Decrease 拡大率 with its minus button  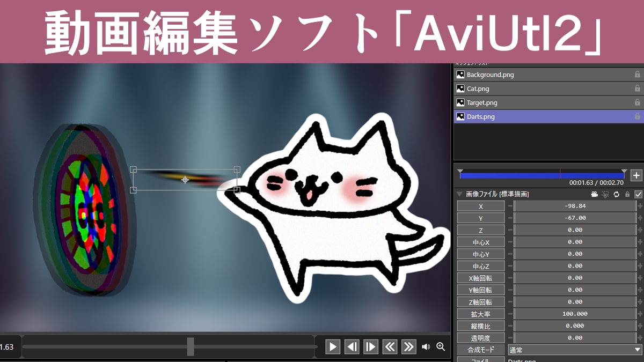[x=510, y=314]
